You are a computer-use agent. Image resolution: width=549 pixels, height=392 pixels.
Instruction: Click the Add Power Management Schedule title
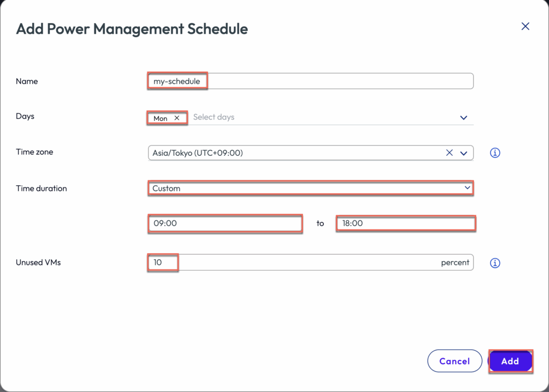pyautogui.click(x=132, y=29)
